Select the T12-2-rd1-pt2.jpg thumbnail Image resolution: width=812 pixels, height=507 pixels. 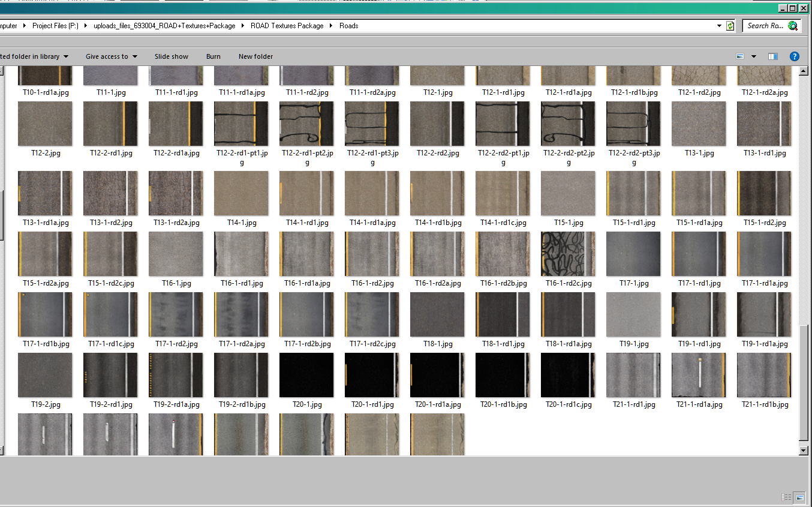click(306, 124)
